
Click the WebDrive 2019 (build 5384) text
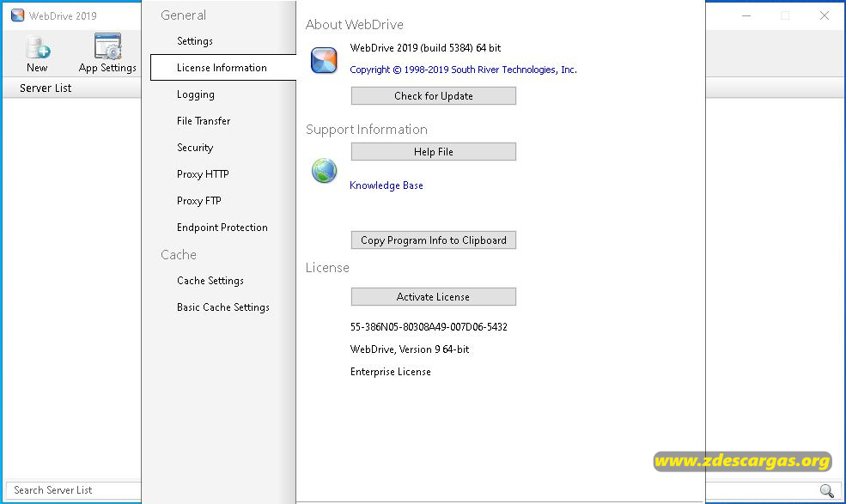click(425, 48)
